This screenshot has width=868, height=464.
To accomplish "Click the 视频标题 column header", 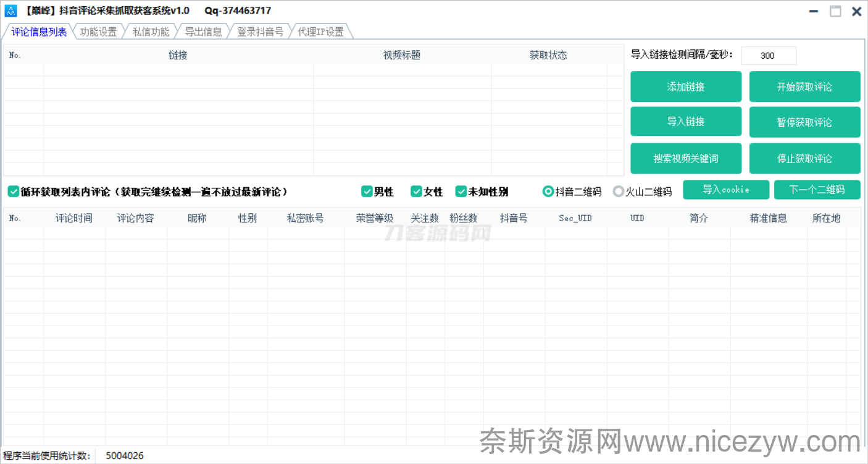I will [402, 55].
